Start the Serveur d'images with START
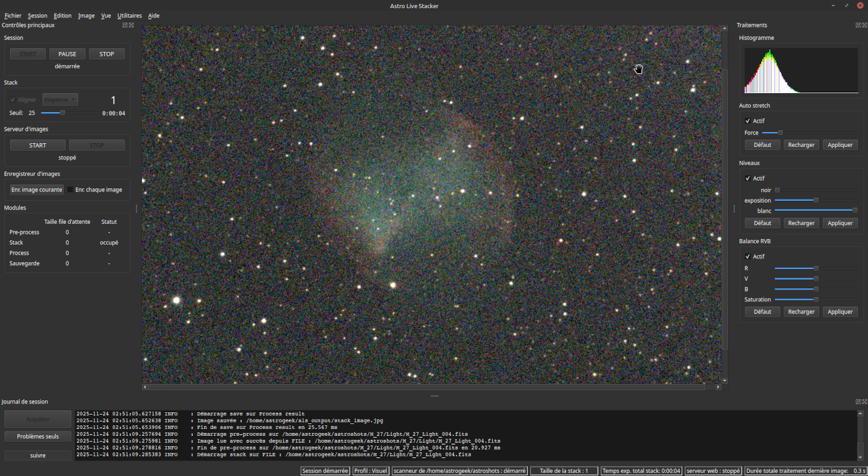The height and width of the screenshot is (476, 868). coord(37,144)
